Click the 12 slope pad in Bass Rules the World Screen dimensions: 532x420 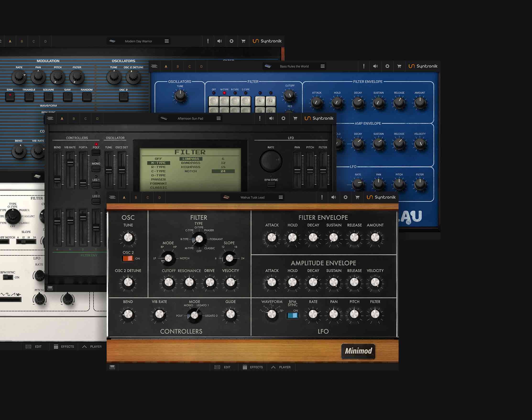tap(271, 101)
